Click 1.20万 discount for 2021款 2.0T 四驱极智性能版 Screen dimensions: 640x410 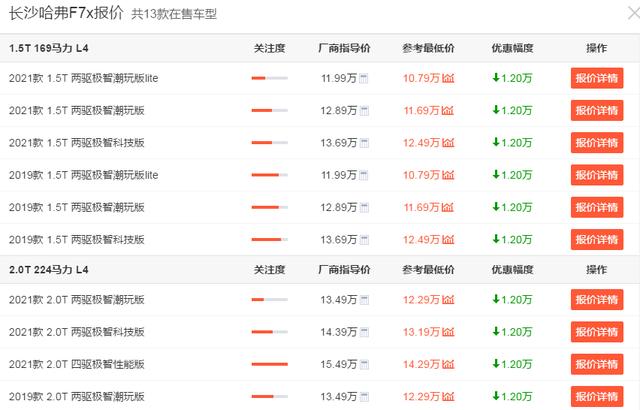tap(512, 364)
